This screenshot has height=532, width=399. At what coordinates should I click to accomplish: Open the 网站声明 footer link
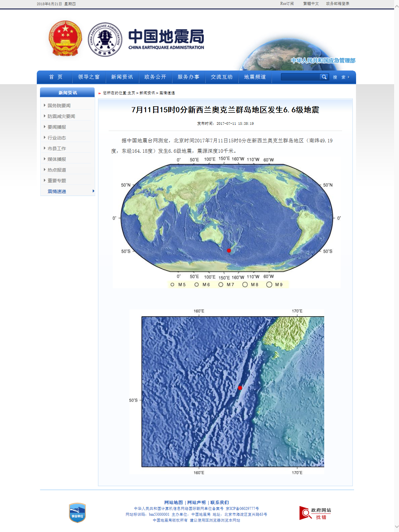(196, 502)
